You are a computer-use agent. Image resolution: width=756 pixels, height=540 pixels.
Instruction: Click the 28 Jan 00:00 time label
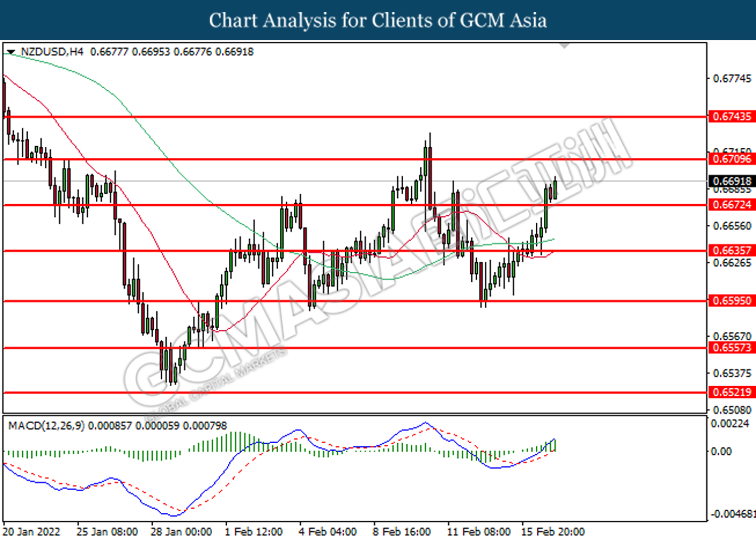tap(181, 532)
